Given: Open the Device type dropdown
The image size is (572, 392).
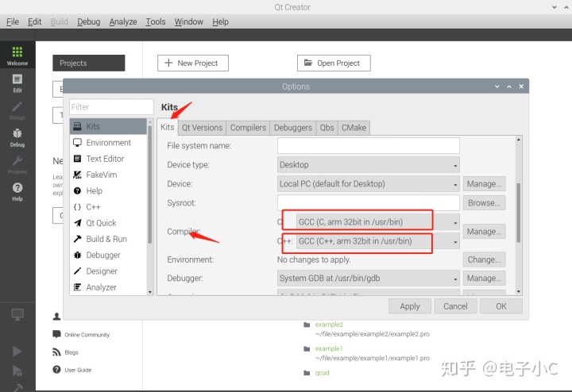Looking at the screenshot, I should coord(368,165).
